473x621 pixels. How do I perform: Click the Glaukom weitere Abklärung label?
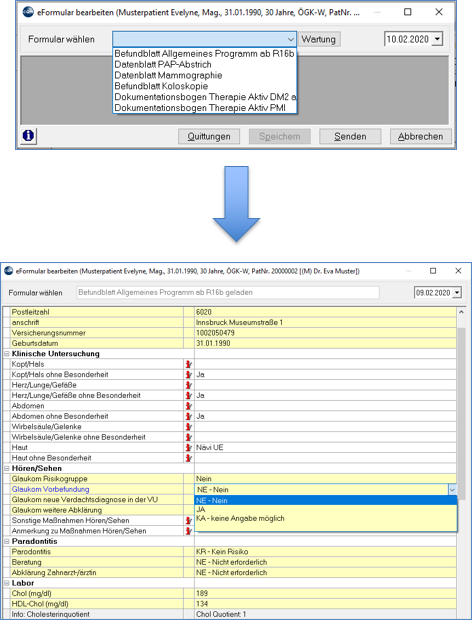point(57,510)
